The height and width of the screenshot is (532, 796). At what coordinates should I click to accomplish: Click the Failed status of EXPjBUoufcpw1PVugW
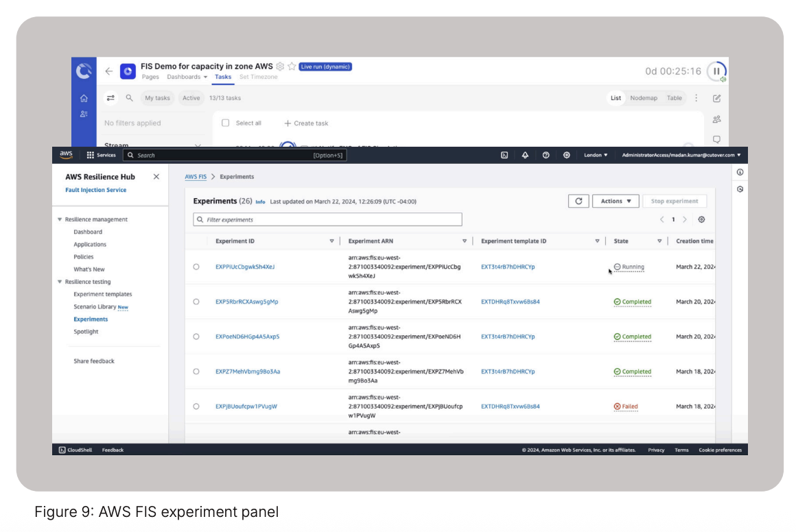pyautogui.click(x=625, y=407)
